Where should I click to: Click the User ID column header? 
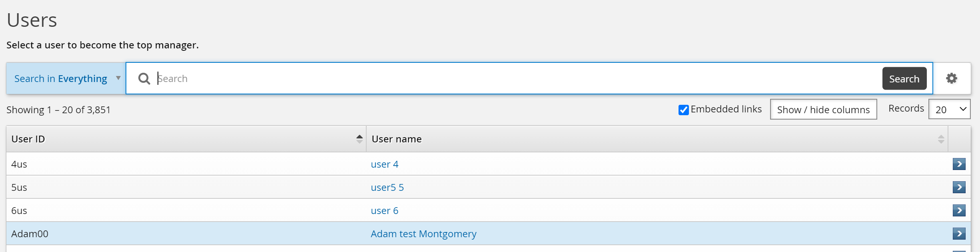[x=28, y=139]
